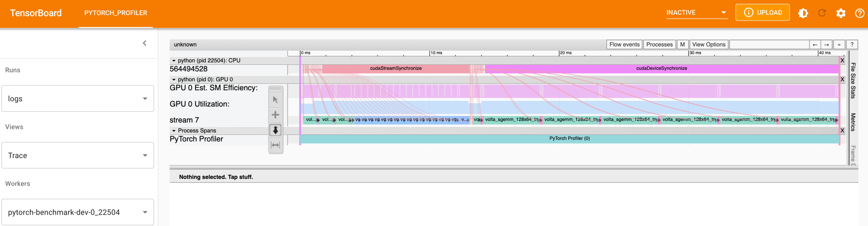Click the M metadata button
The image size is (868, 226).
pyautogui.click(x=682, y=45)
